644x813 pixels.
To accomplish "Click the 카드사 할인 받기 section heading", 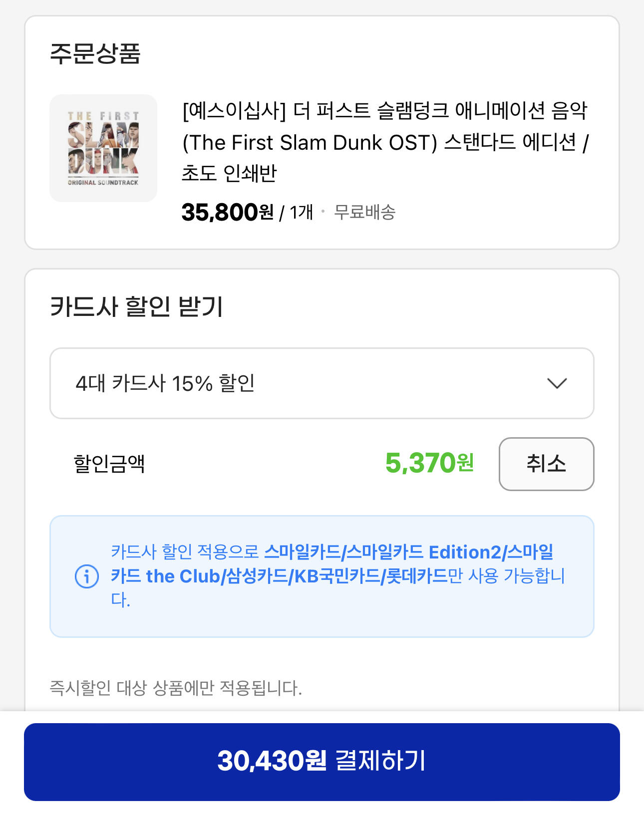I will tap(136, 306).
